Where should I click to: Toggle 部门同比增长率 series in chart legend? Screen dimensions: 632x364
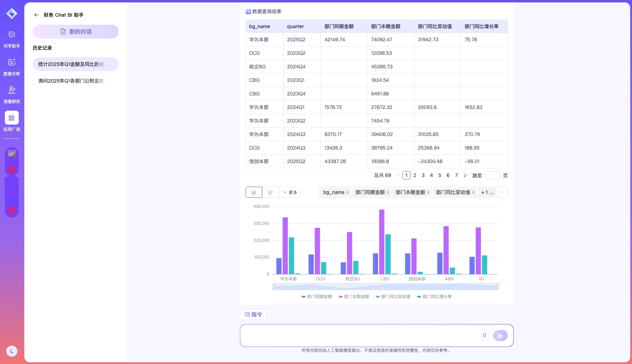tap(434, 297)
